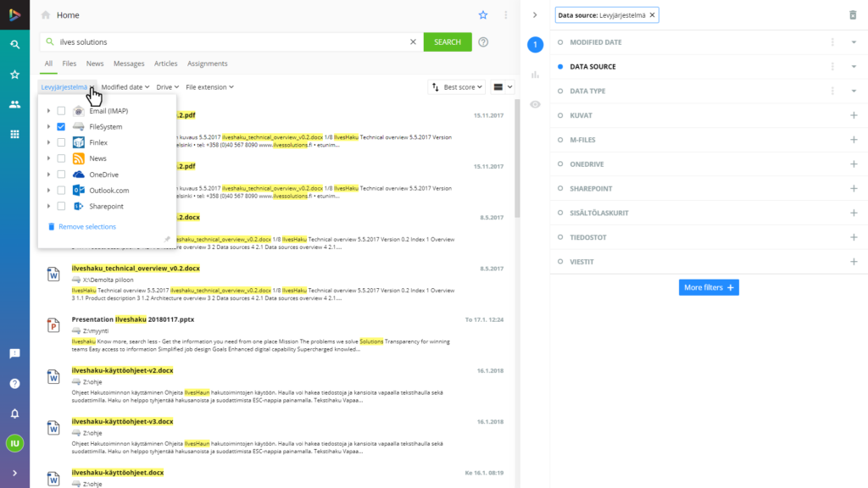Screen dimensions: 868x488
Task: Switch to Assignments tab
Action: click(x=207, y=64)
